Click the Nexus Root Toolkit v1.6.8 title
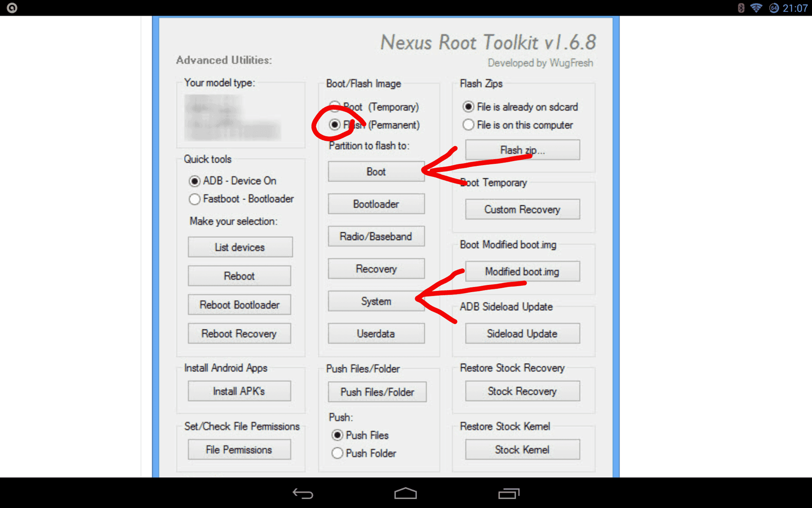Image resolution: width=812 pixels, height=508 pixels. point(488,42)
